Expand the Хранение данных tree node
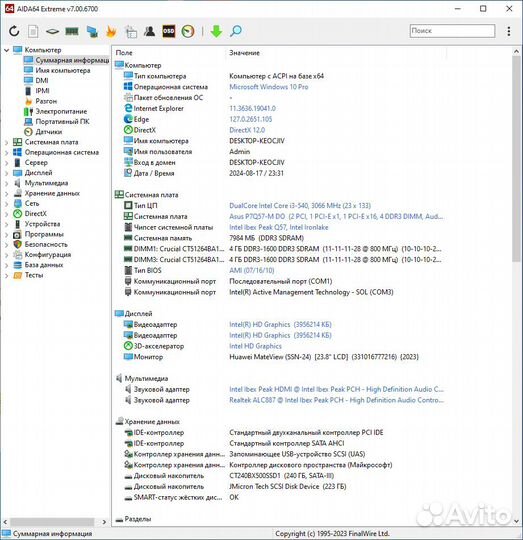This screenshot has height=540, width=523. (6, 193)
